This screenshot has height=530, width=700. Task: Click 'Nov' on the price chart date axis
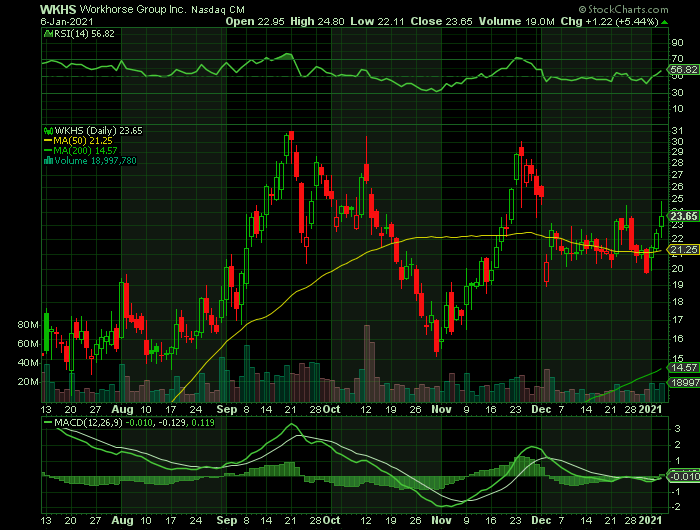pyautogui.click(x=442, y=409)
